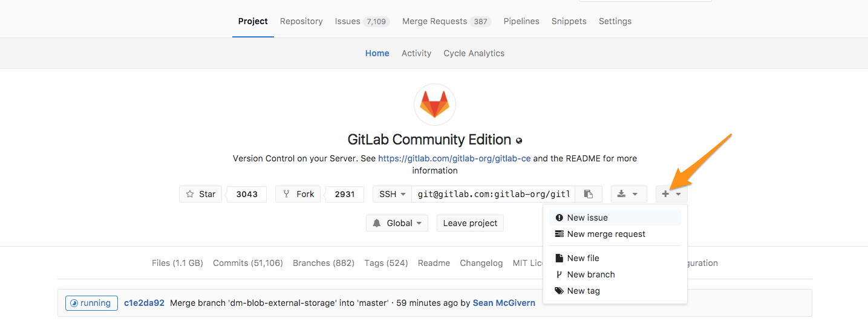Choose New merge request menu entry
Image resolution: width=868 pixels, height=321 pixels.
(605, 234)
